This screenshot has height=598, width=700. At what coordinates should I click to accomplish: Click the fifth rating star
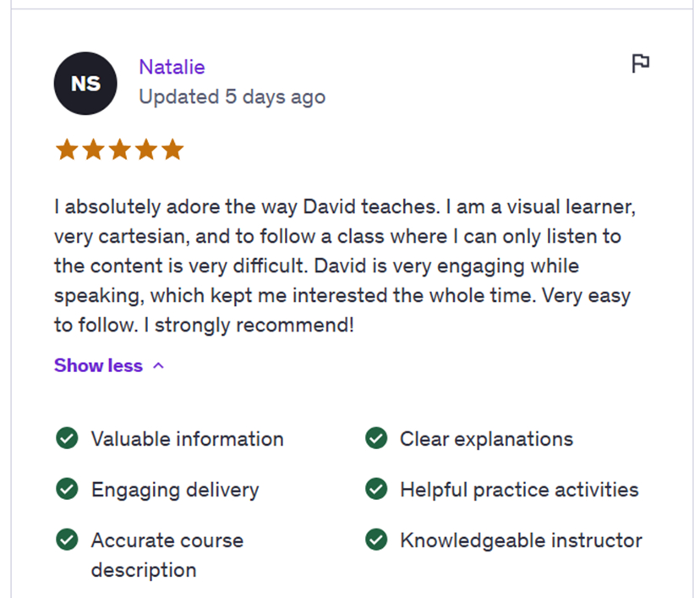(173, 149)
